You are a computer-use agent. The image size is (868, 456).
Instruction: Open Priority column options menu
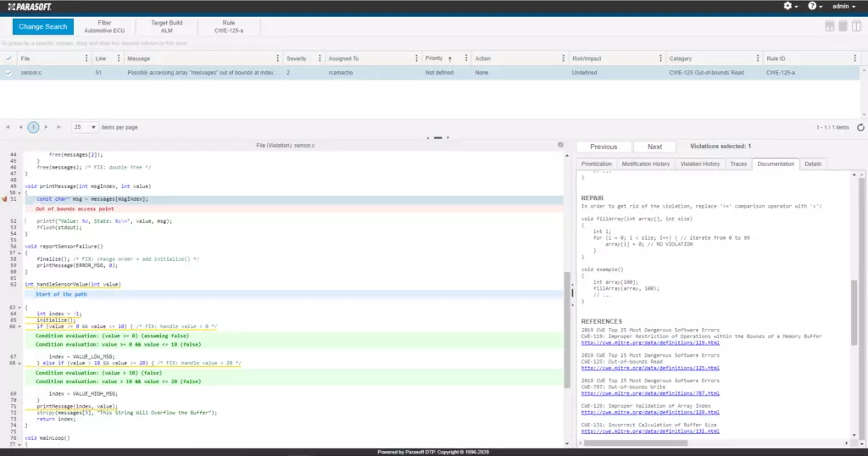(466, 58)
